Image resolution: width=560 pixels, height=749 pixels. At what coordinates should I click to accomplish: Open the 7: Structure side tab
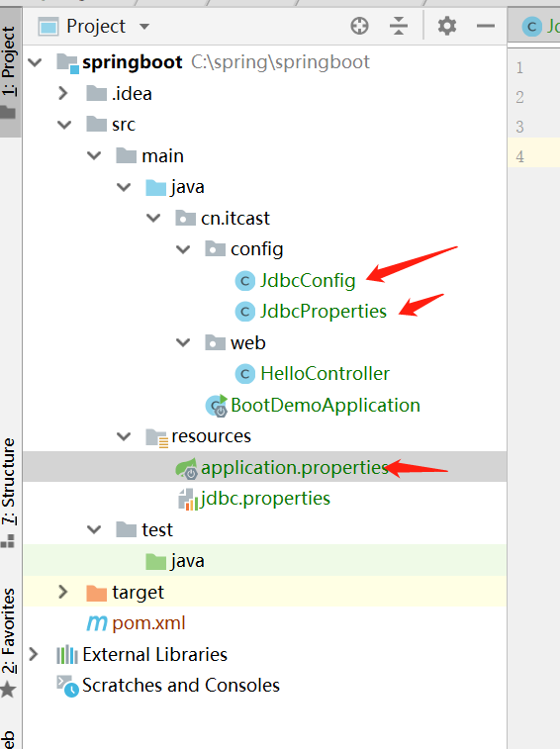[x=9, y=492]
